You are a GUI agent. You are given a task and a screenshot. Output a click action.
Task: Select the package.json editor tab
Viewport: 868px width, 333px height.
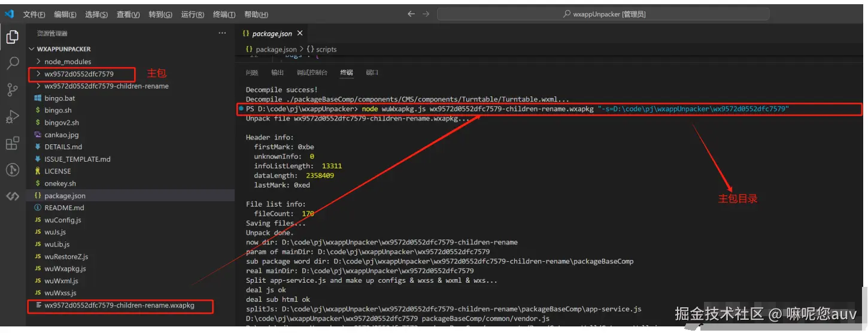pyautogui.click(x=272, y=34)
